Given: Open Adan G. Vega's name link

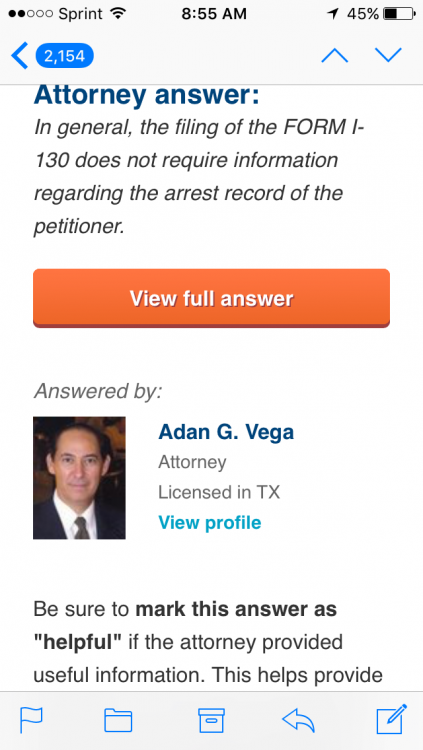Looking at the screenshot, I should (x=226, y=432).
